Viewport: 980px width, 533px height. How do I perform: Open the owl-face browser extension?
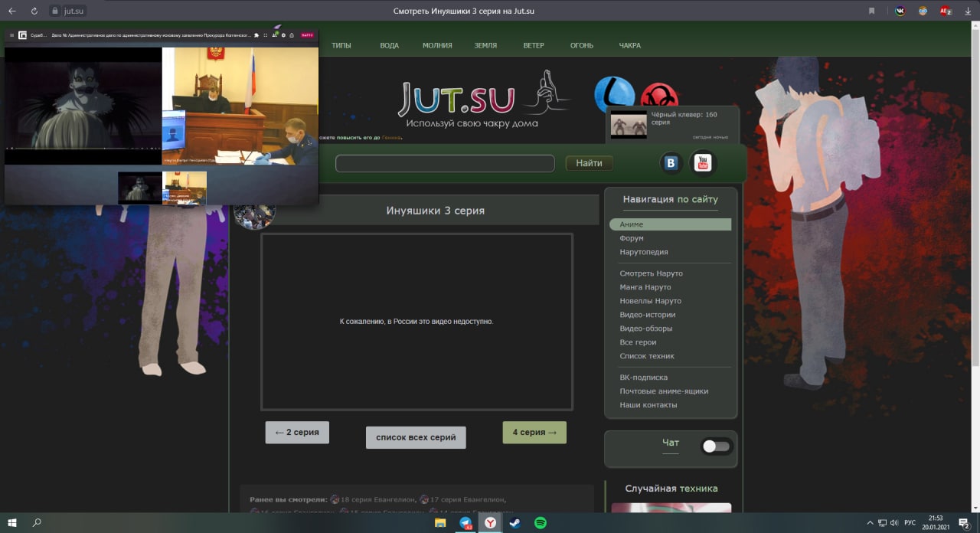tap(923, 11)
